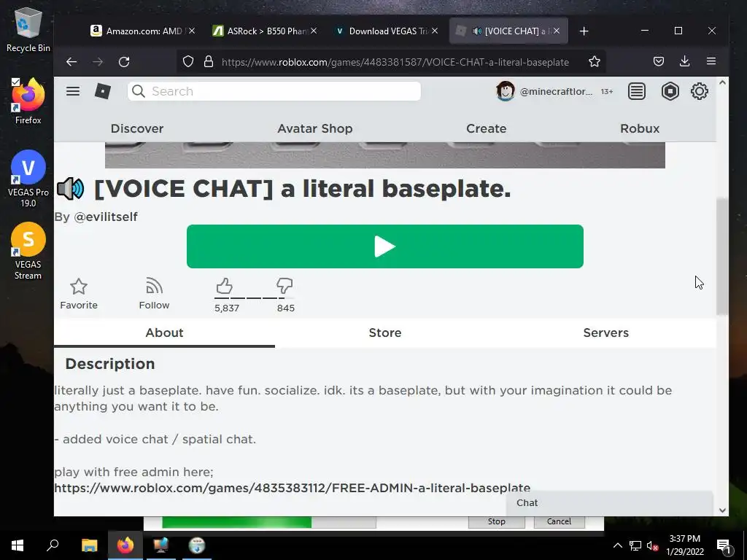Open the tracking protection shield icon
This screenshot has height=560, width=747.
coord(188,61)
